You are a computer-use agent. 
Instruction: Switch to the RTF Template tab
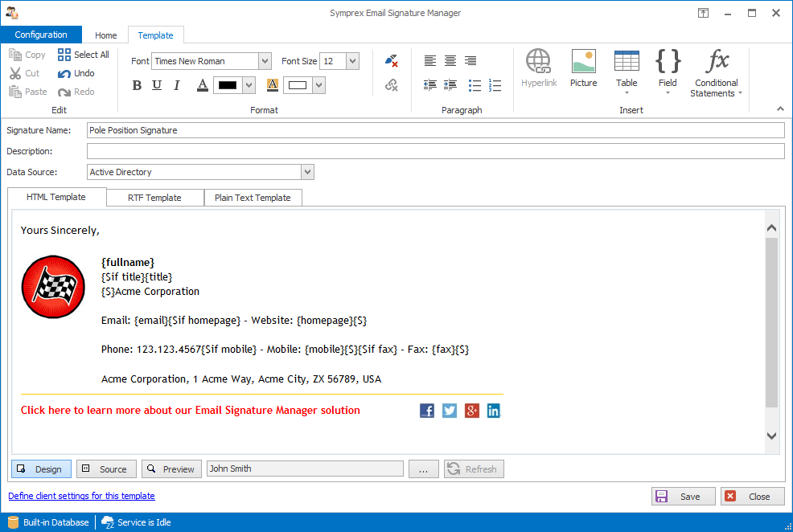(x=154, y=198)
